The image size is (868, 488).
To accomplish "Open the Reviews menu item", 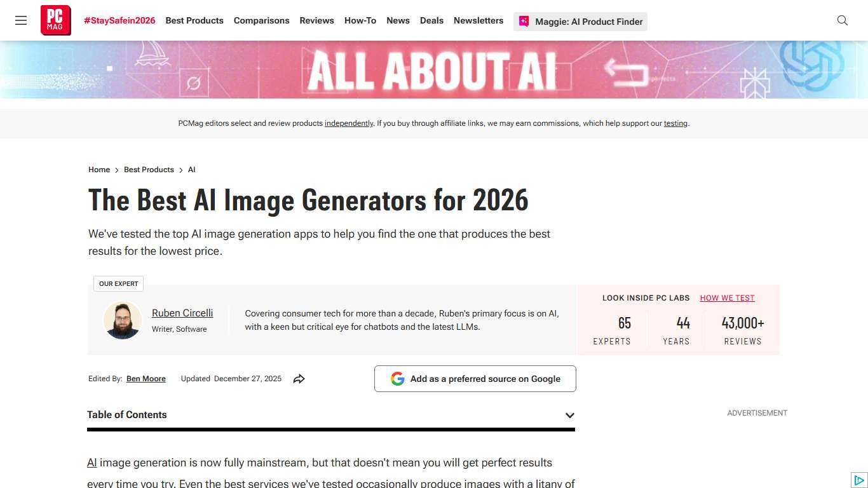I will [316, 20].
